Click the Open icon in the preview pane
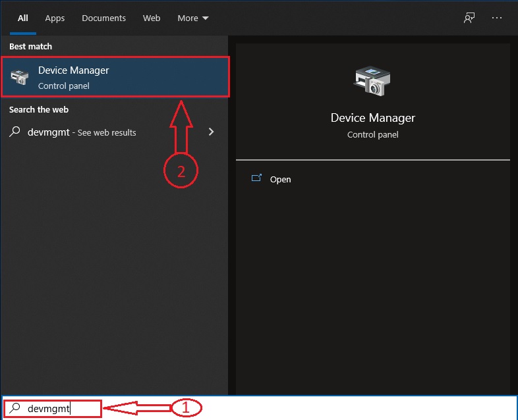Screen dimensions: 518x420 point(256,178)
